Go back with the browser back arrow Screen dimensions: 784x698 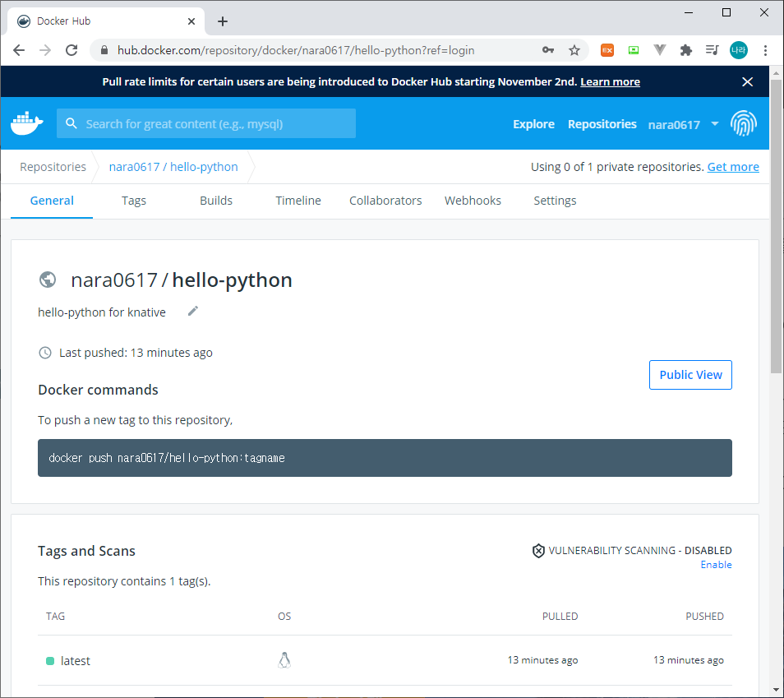19,50
